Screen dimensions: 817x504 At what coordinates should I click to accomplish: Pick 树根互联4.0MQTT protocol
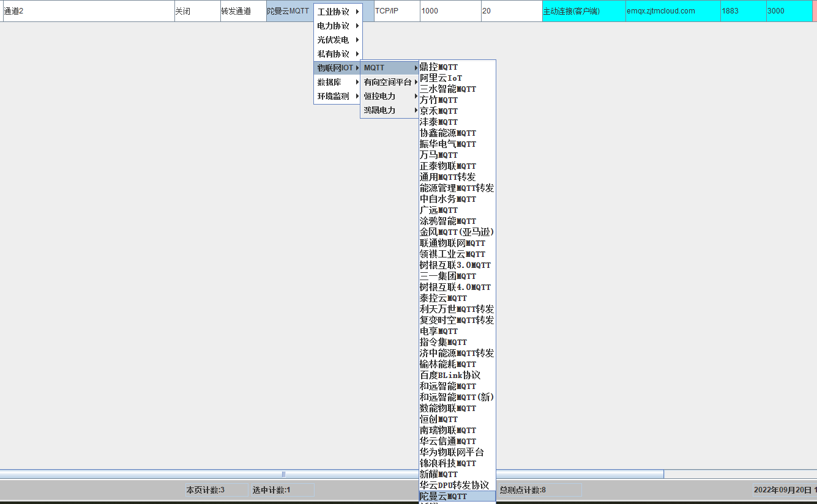click(457, 287)
